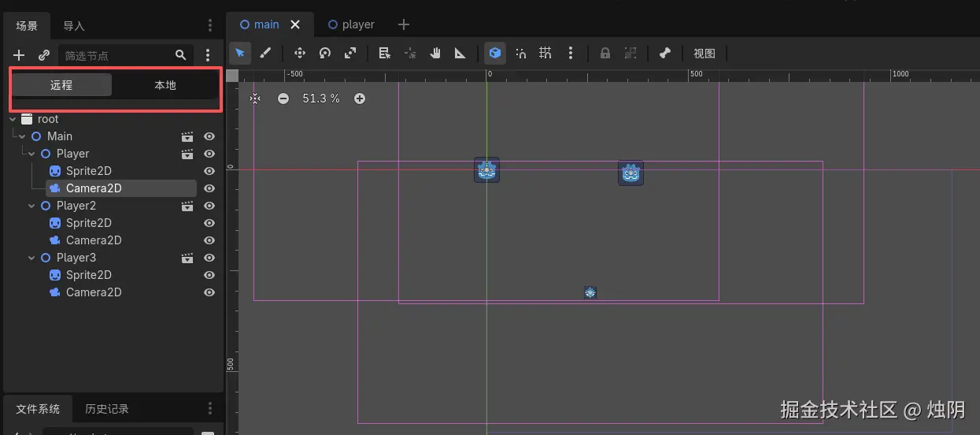
Task: Open the list-select tool
Action: 385,53
